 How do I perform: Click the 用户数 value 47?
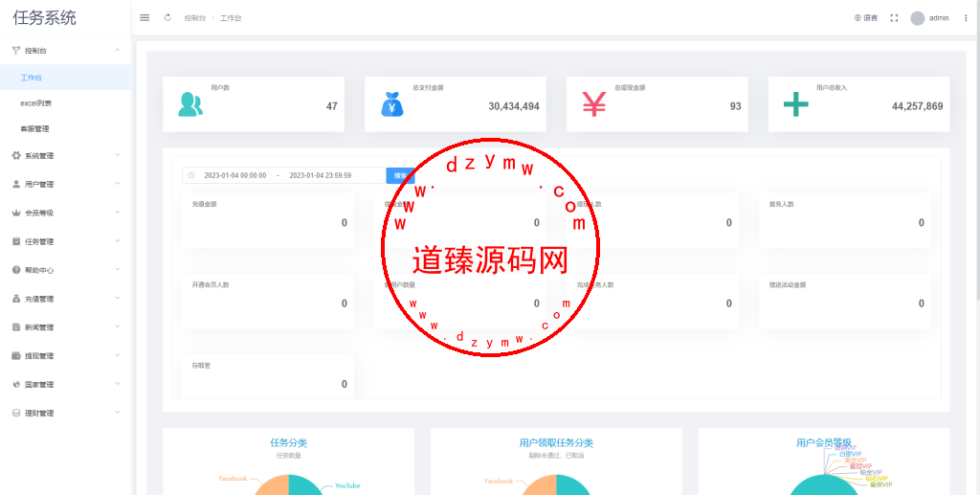tap(332, 106)
